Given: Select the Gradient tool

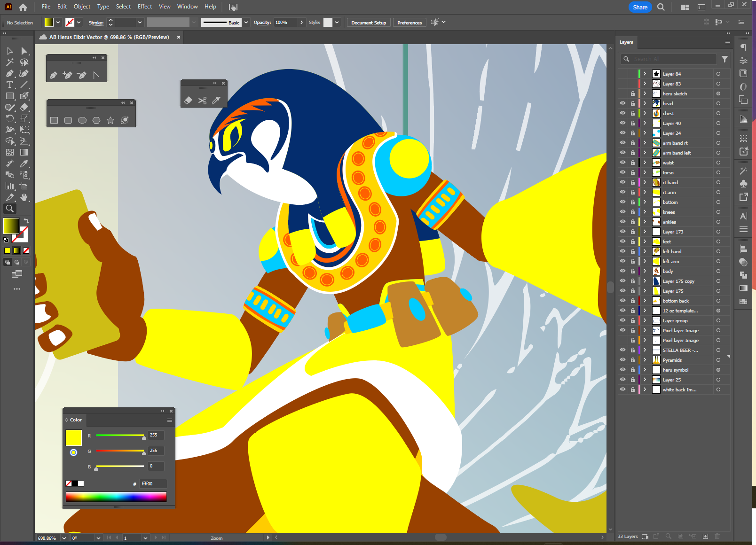Looking at the screenshot, I should click(24, 152).
